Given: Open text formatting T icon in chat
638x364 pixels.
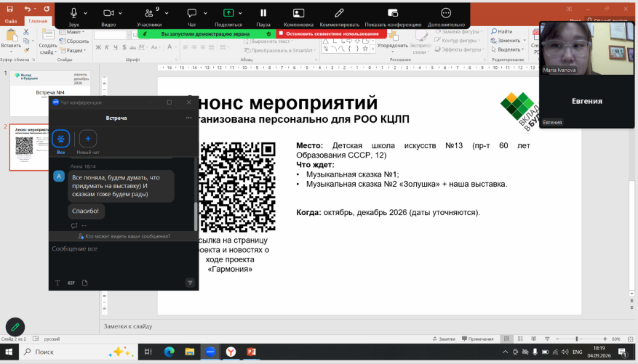Looking at the screenshot, I should pyautogui.click(x=57, y=283).
